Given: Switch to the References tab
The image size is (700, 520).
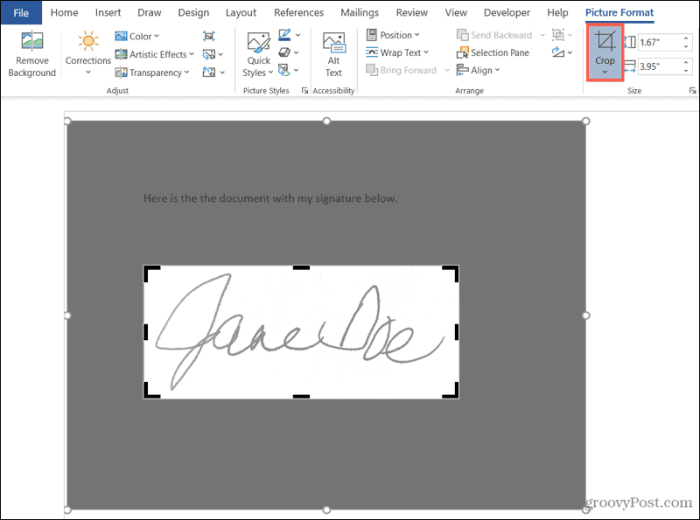Looking at the screenshot, I should pyautogui.click(x=299, y=12).
